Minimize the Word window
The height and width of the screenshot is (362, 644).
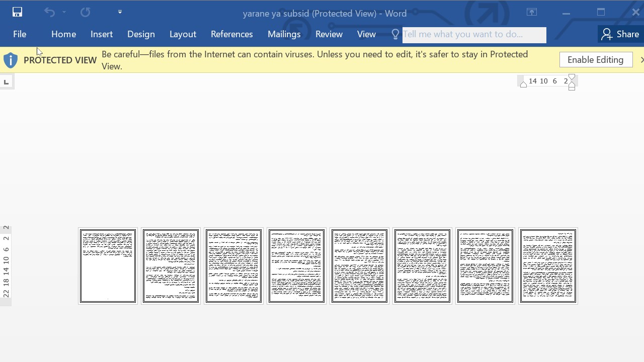[x=566, y=13]
